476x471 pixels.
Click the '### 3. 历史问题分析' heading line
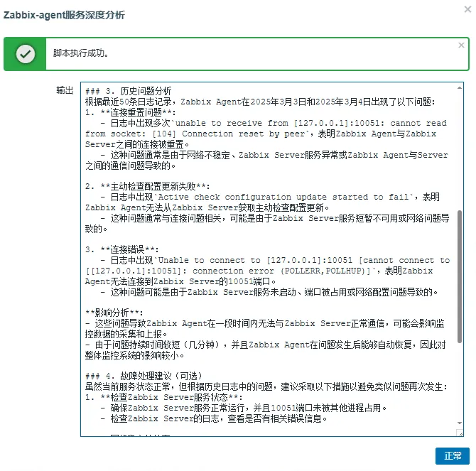128,91
